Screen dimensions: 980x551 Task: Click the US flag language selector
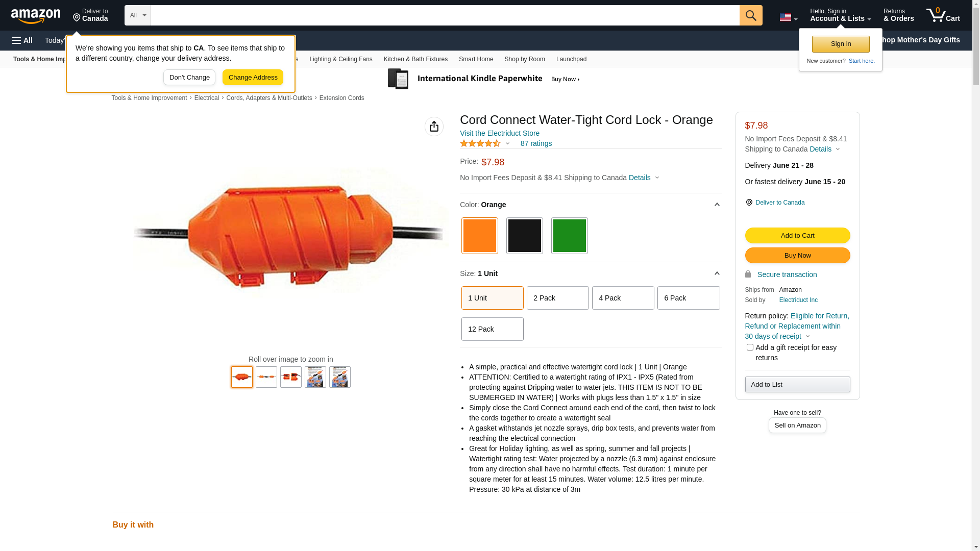788,17
